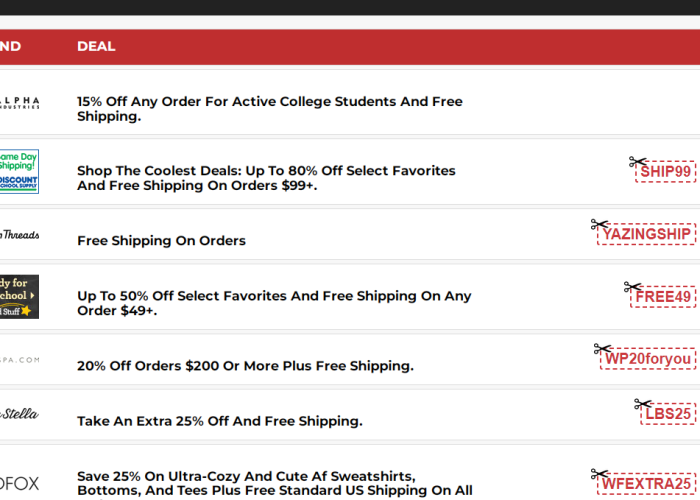Open the Discount School Supply logo
Image resolution: width=700 pixels, height=500 pixels.
tap(19, 171)
